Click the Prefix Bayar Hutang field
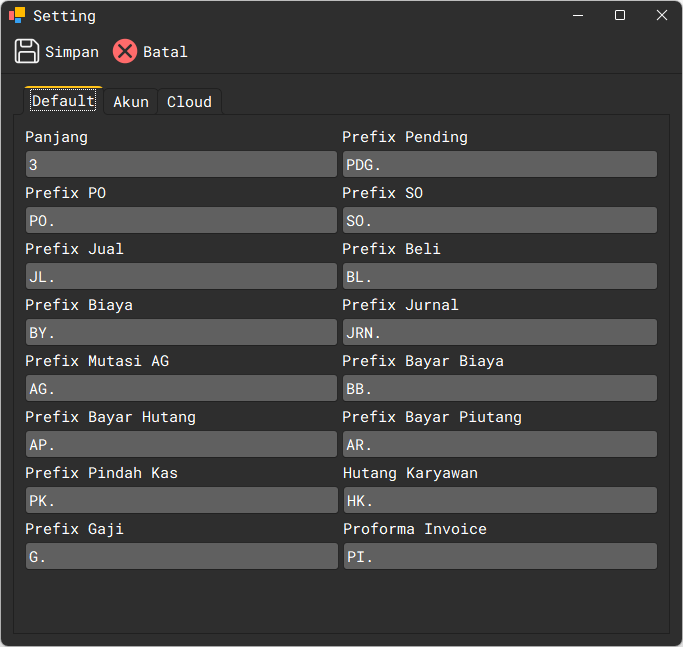The height and width of the screenshot is (647, 683). click(x=181, y=445)
